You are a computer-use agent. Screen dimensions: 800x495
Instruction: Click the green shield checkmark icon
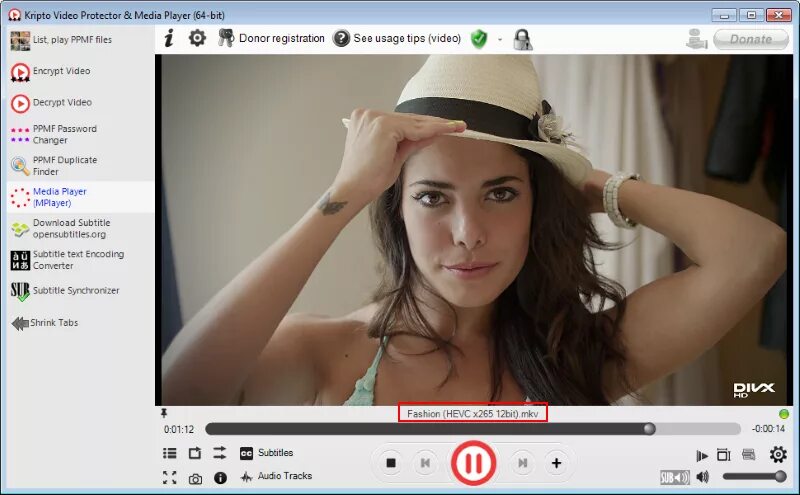click(479, 39)
